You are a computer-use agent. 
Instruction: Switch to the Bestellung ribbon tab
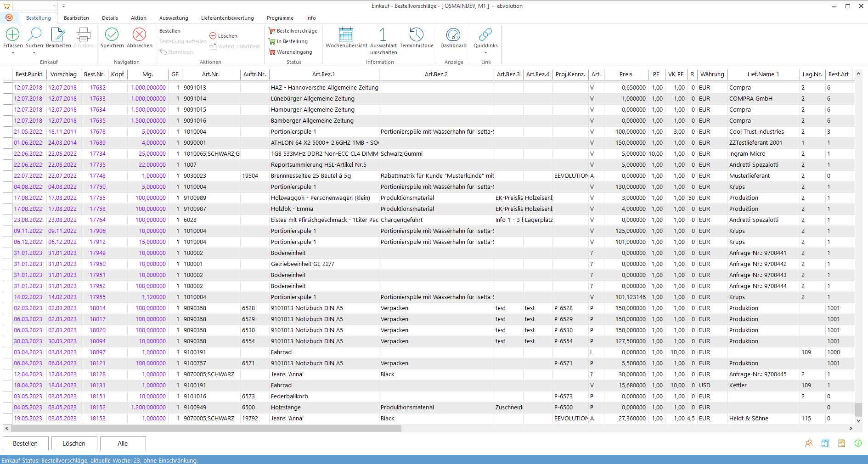tap(39, 18)
